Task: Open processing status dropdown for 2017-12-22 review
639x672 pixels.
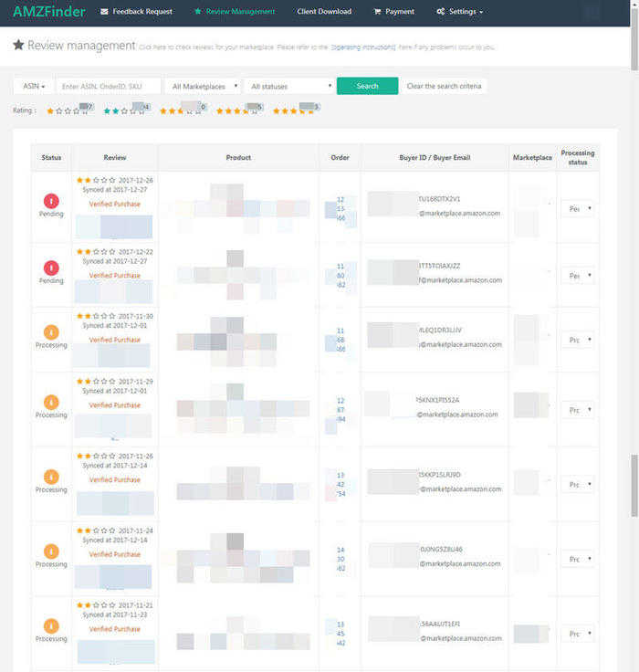Action: [x=577, y=275]
